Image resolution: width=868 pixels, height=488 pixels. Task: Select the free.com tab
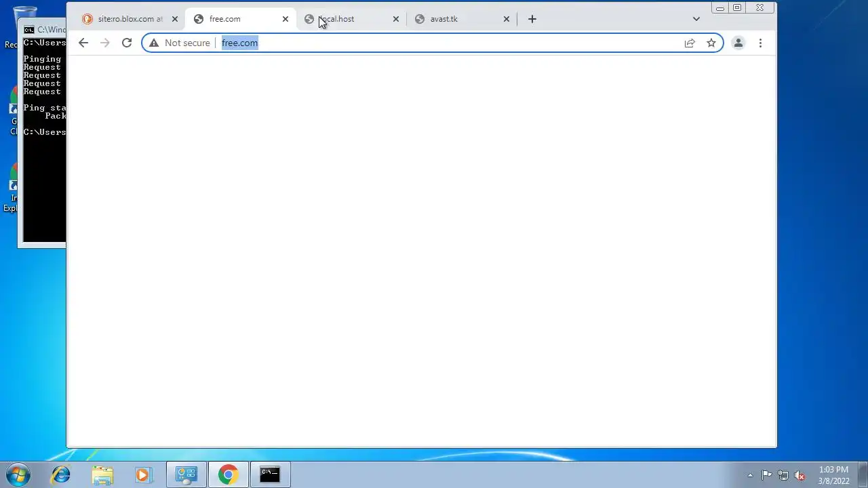241,19
